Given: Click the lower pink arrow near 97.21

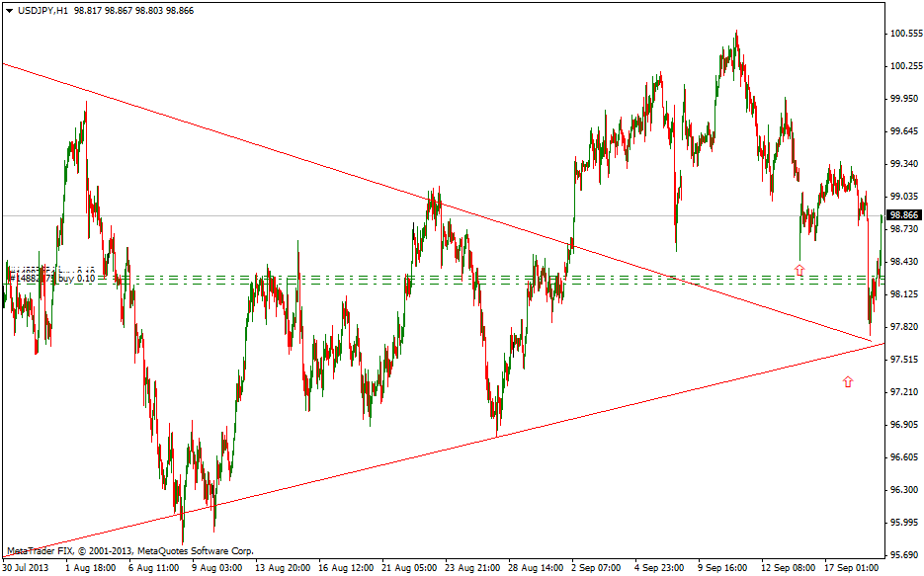Looking at the screenshot, I should 848,381.
